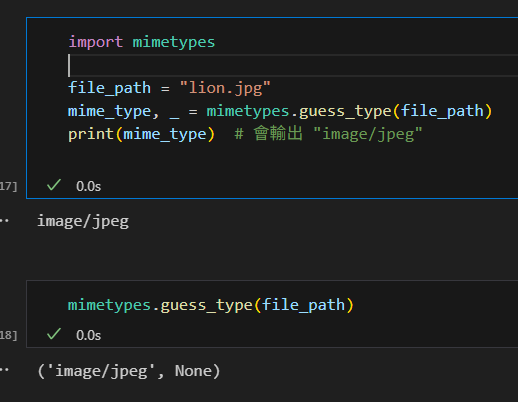518x402 pixels.
Task: Click the green success checkmark of cell 18
Action: 54,334
